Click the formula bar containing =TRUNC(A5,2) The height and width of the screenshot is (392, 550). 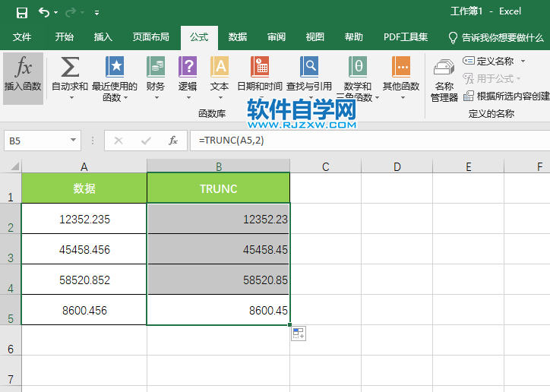pos(370,141)
